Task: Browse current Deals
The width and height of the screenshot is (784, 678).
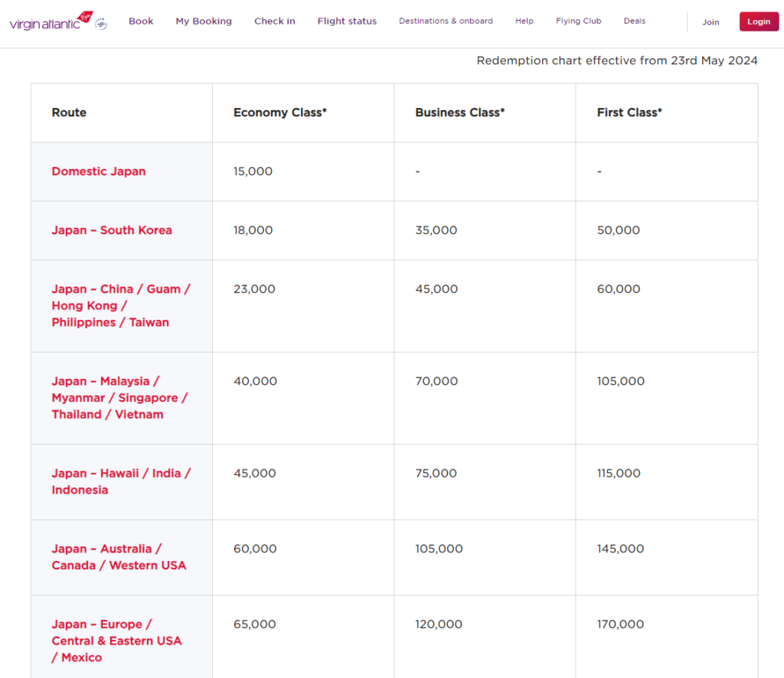Action: tap(634, 21)
